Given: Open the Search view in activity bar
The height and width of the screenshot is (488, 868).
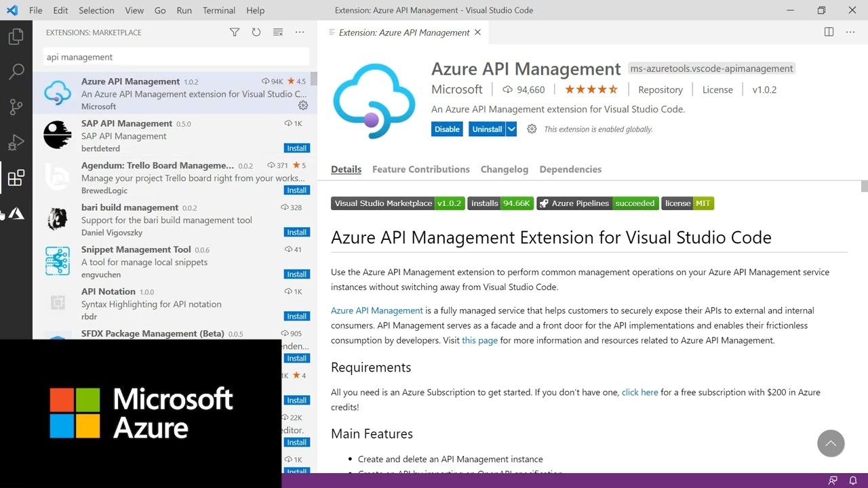Looking at the screenshot, I should click(x=16, y=72).
